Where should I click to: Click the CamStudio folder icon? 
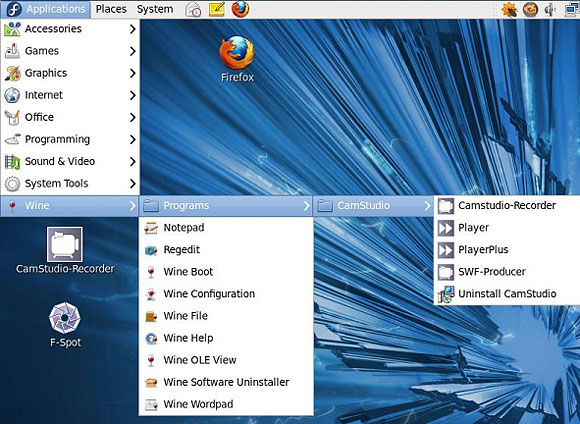pos(325,205)
